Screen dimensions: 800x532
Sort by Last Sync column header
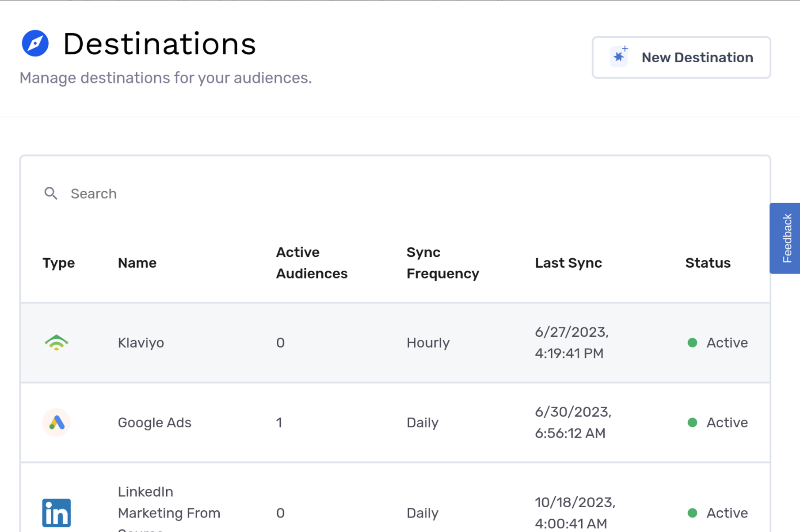pyautogui.click(x=568, y=263)
